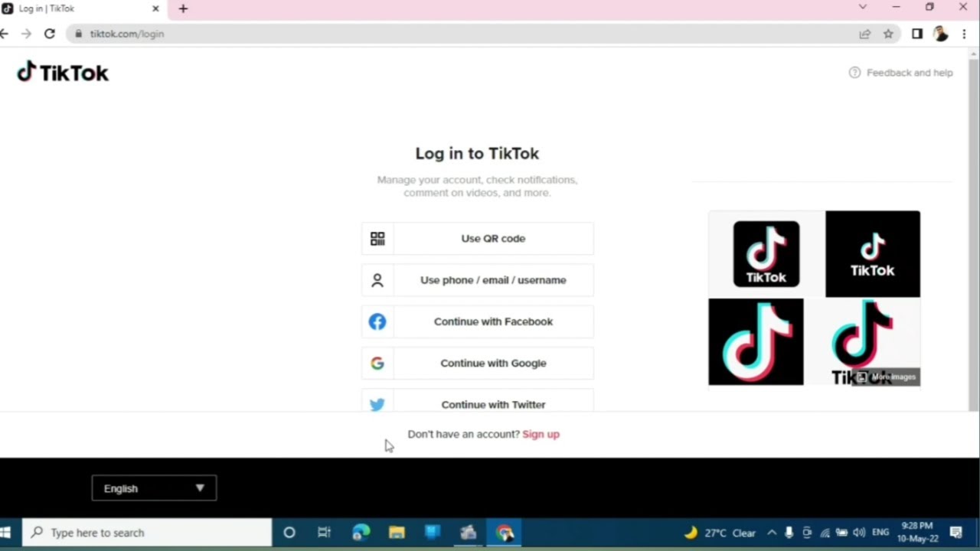
Task: Show hidden system tray icons
Action: (x=772, y=533)
